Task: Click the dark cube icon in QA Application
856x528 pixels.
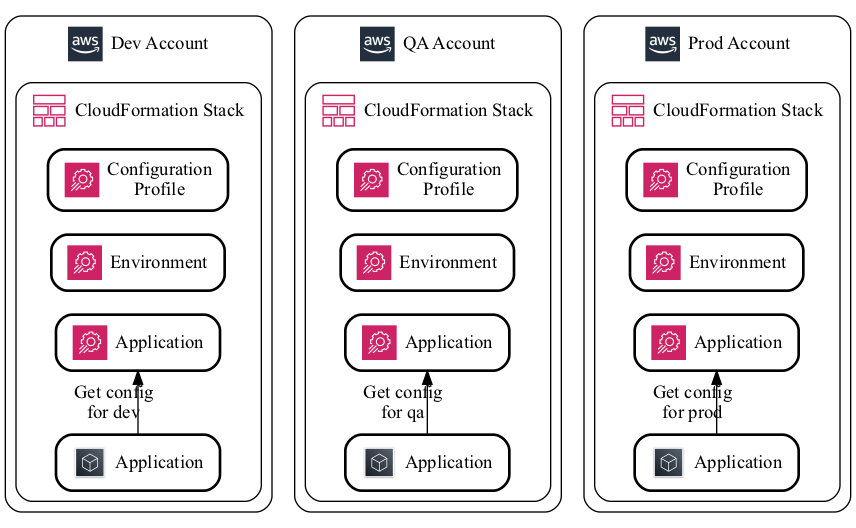Action: (x=379, y=463)
